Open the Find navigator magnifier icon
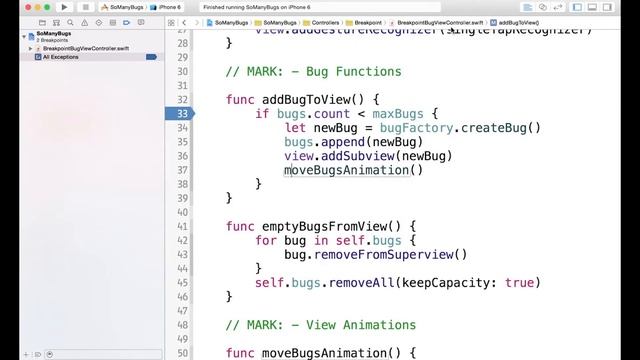The width and height of the screenshot is (640, 360). click(70, 22)
